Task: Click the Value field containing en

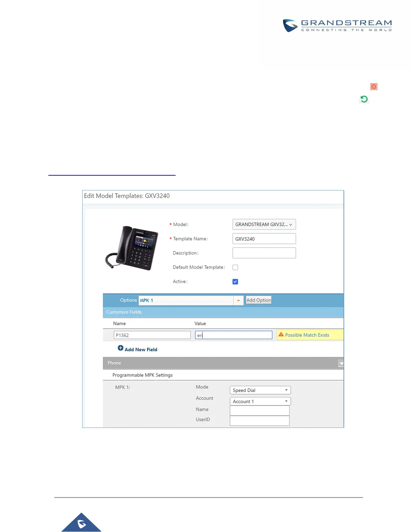Action: coord(234,335)
